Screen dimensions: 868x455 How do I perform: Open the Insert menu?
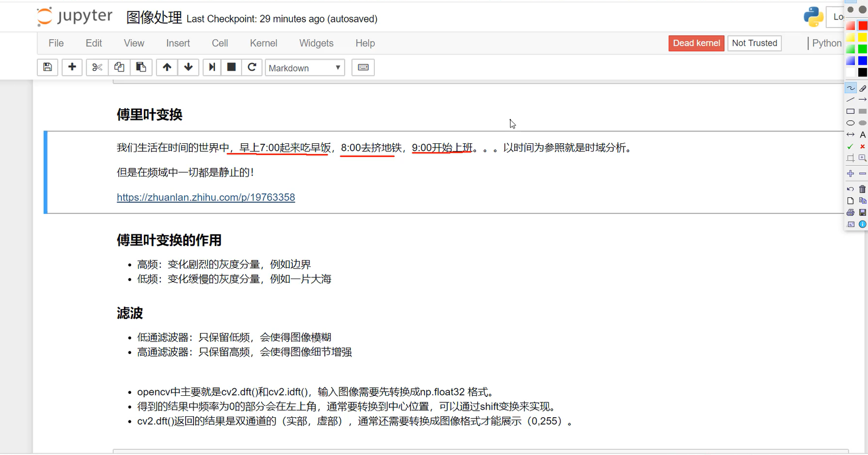point(178,43)
